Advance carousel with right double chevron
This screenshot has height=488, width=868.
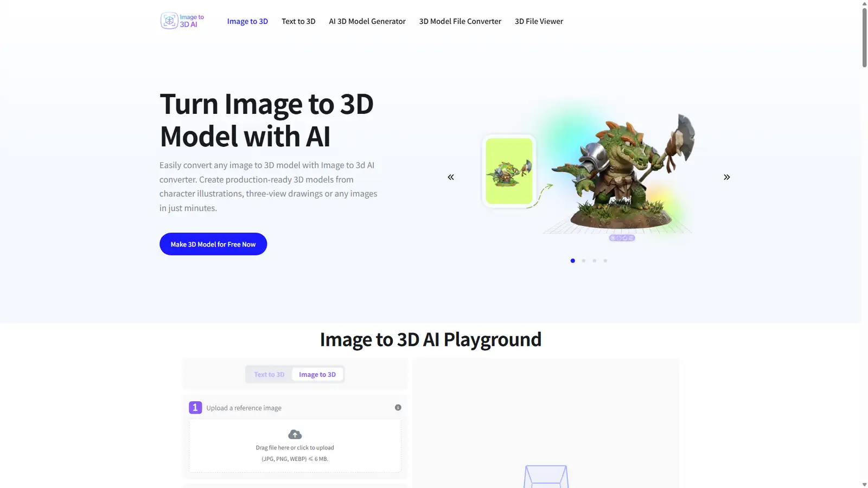[726, 177]
